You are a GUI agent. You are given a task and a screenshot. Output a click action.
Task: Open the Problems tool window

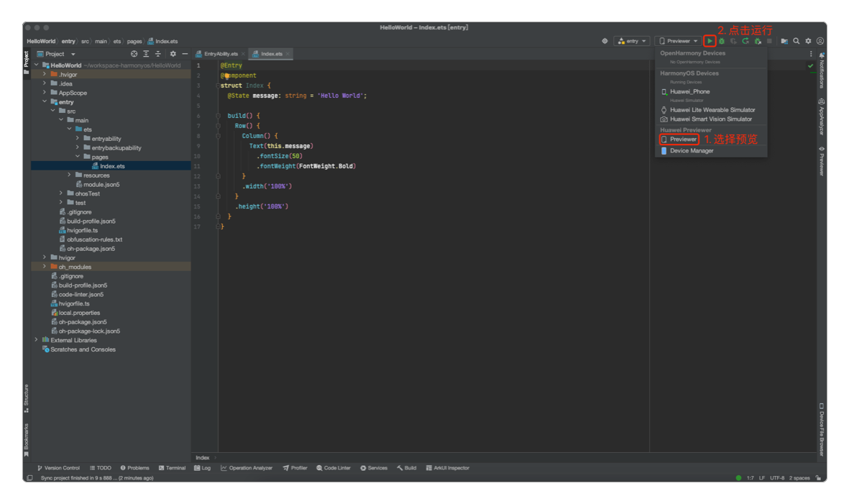click(135, 468)
